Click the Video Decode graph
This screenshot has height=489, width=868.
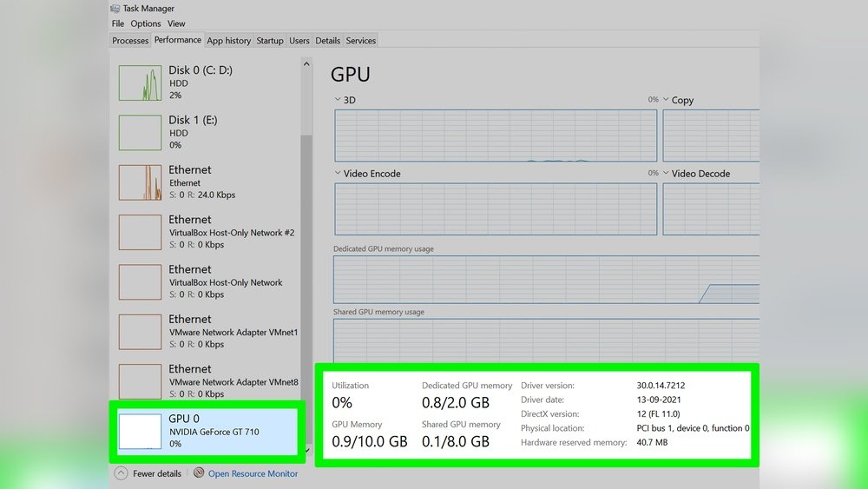tap(711, 209)
